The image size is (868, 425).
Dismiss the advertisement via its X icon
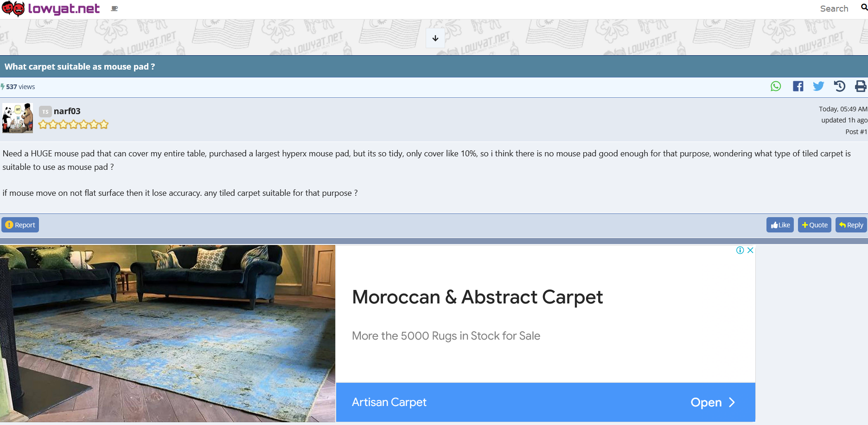tap(750, 250)
